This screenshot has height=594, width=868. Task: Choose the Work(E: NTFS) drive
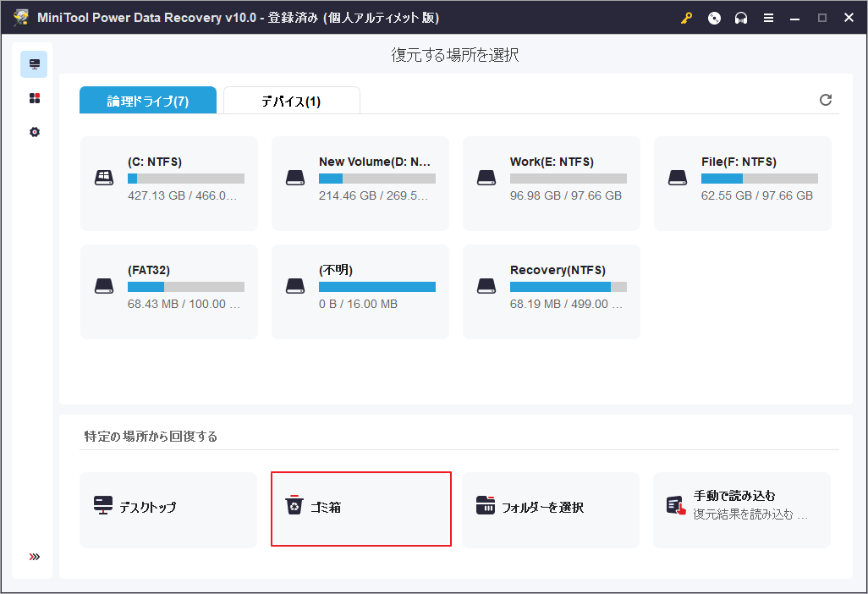(x=552, y=183)
